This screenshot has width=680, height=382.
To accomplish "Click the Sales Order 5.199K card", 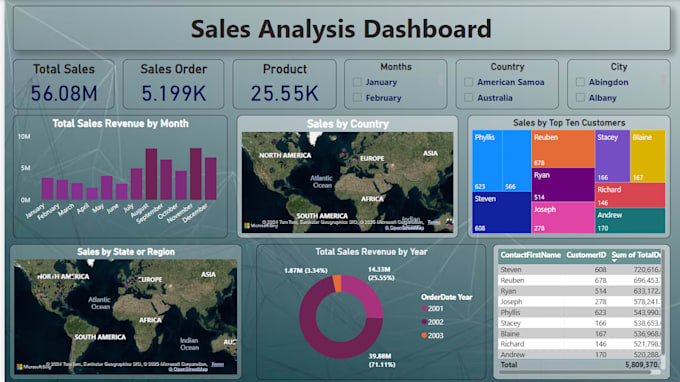I will pos(173,84).
